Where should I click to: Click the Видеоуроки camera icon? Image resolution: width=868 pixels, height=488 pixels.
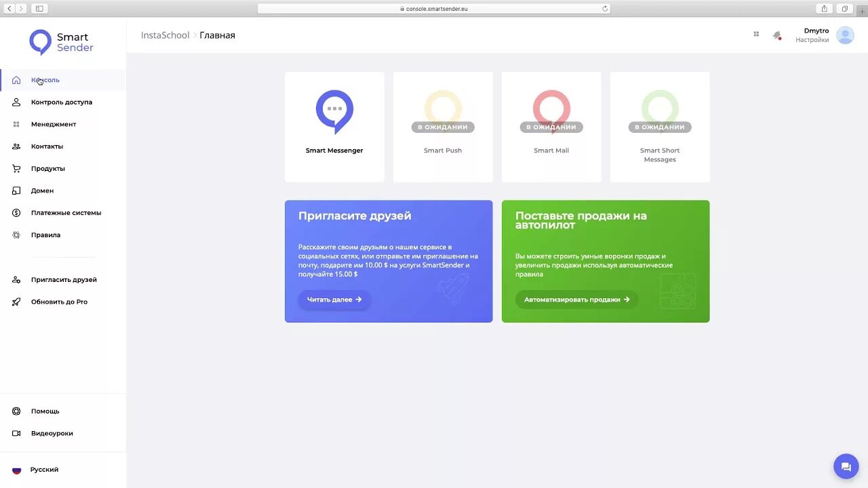tap(16, 434)
